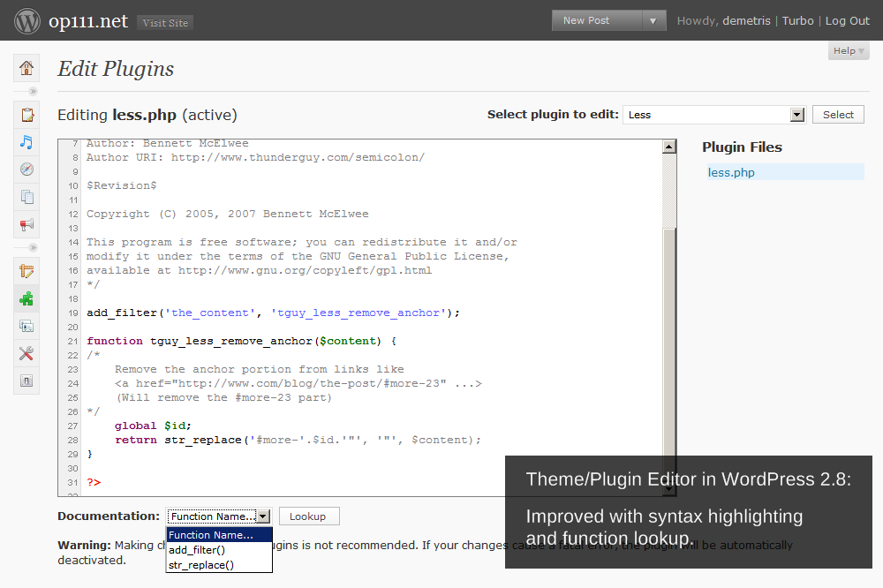Click the closing '?>' PHP tag line

(94, 482)
